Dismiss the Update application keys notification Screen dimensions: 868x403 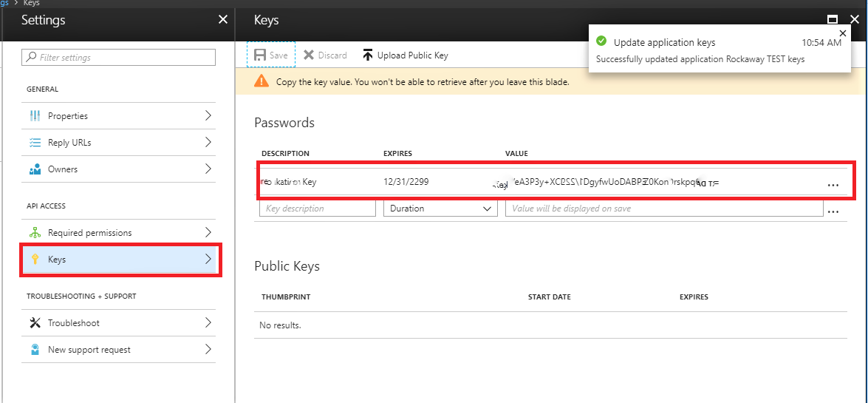tap(844, 34)
